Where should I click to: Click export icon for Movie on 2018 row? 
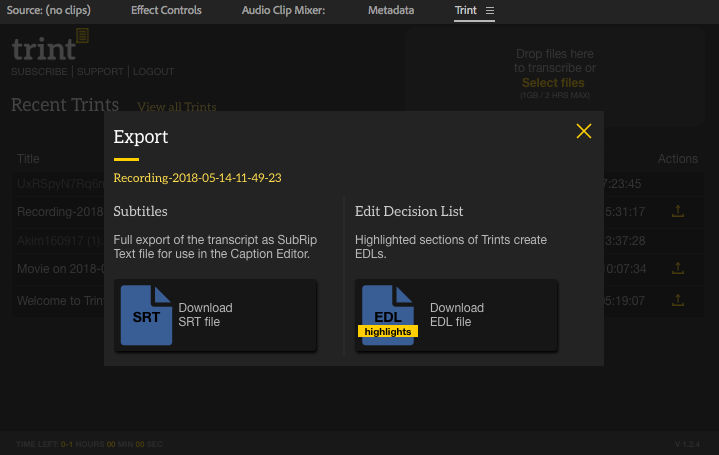tap(678, 268)
